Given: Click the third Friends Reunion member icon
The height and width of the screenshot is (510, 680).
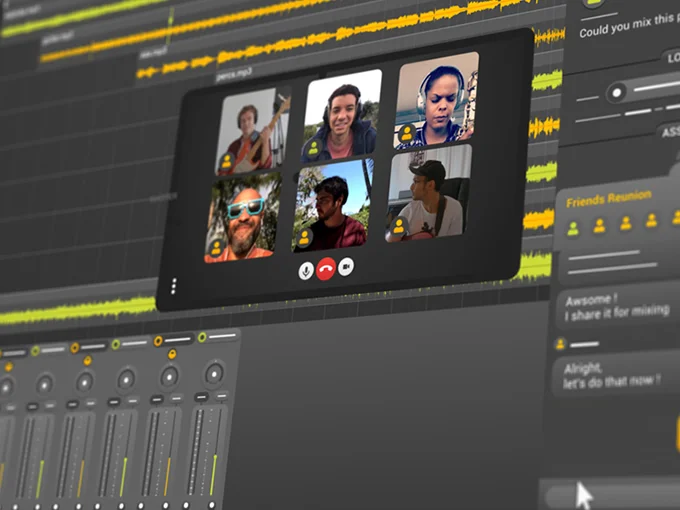Looking at the screenshot, I should (x=626, y=223).
